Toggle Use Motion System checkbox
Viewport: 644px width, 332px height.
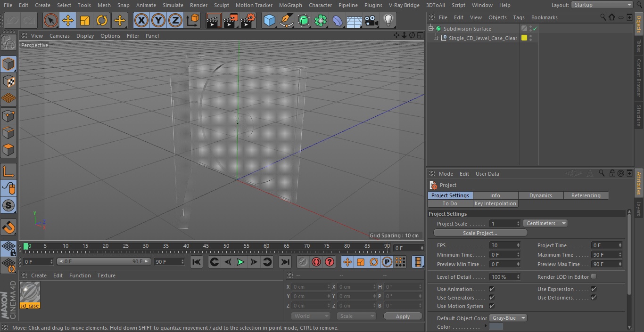(492, 306)
